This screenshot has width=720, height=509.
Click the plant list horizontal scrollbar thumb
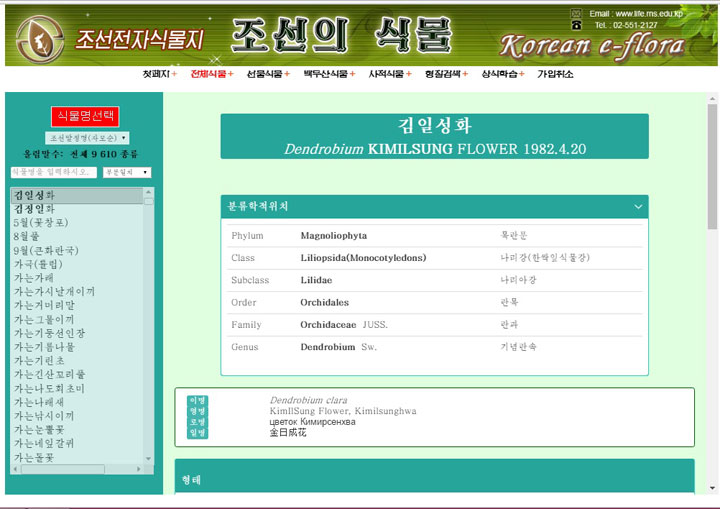click(x=63, y=469)
